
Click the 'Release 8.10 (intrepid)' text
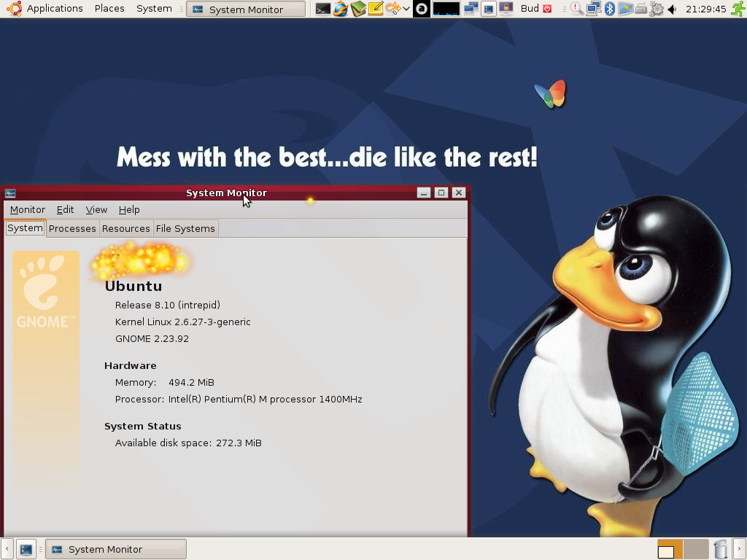pyautogui.click(x=167, y=306)
